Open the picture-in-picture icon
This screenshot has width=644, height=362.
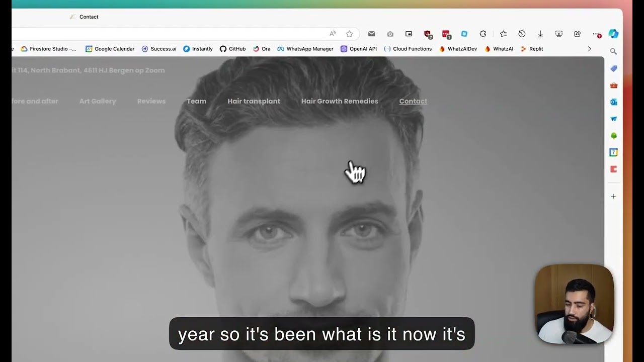point(409,34)
